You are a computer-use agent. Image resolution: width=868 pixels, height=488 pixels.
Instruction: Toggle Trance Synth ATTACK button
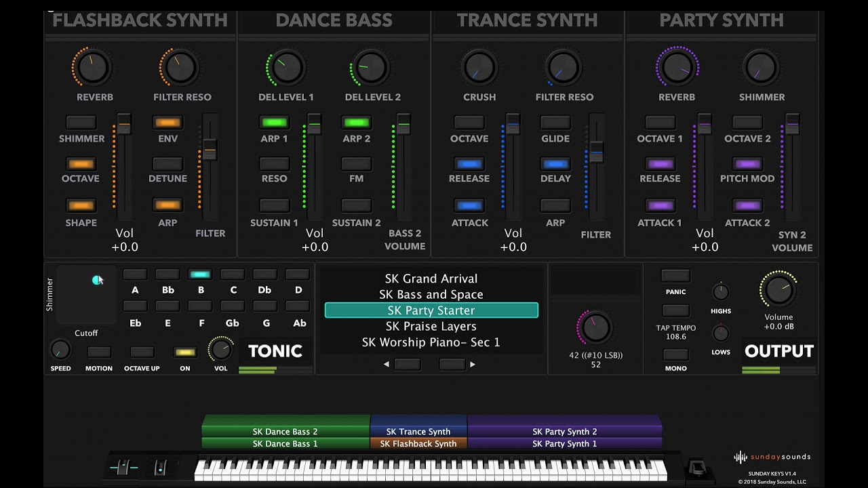click(x=469, y=205)
